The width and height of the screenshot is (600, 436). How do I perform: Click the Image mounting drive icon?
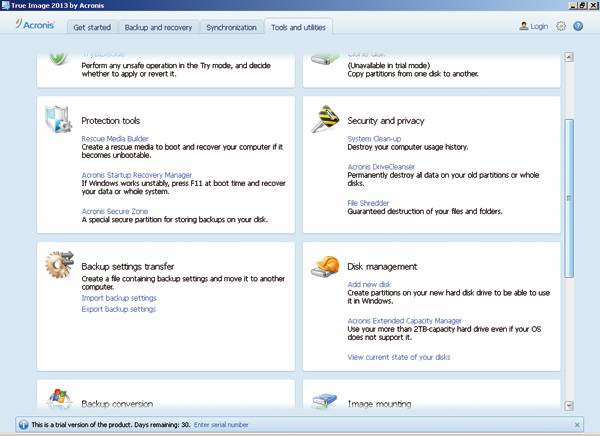[x=324, y=400]
